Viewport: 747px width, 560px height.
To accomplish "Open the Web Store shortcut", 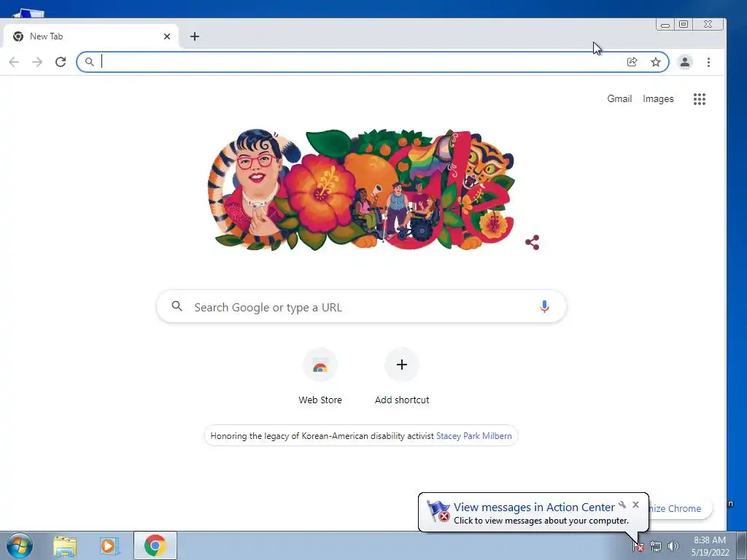I will pyautogui.click(x=320, y=377).
